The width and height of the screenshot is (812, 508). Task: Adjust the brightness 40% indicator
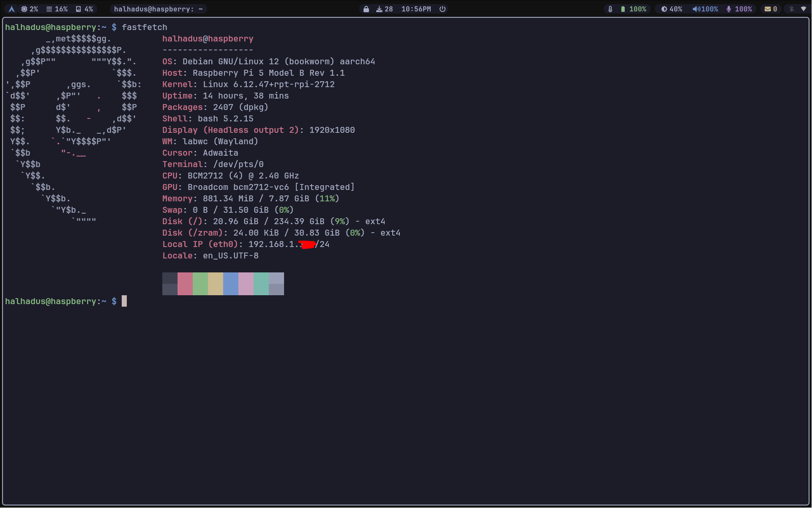[x=672, y=9]
